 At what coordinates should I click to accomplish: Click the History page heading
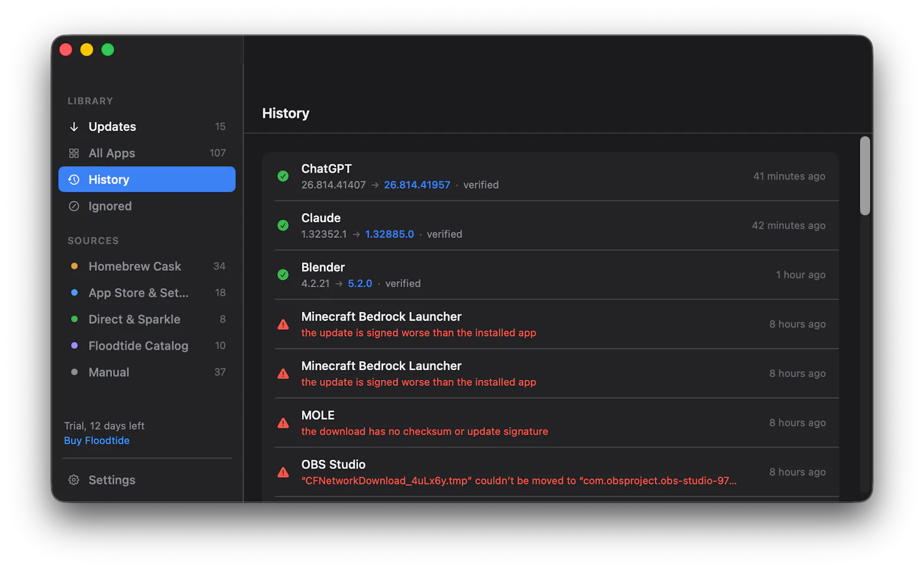click(286, 113)
